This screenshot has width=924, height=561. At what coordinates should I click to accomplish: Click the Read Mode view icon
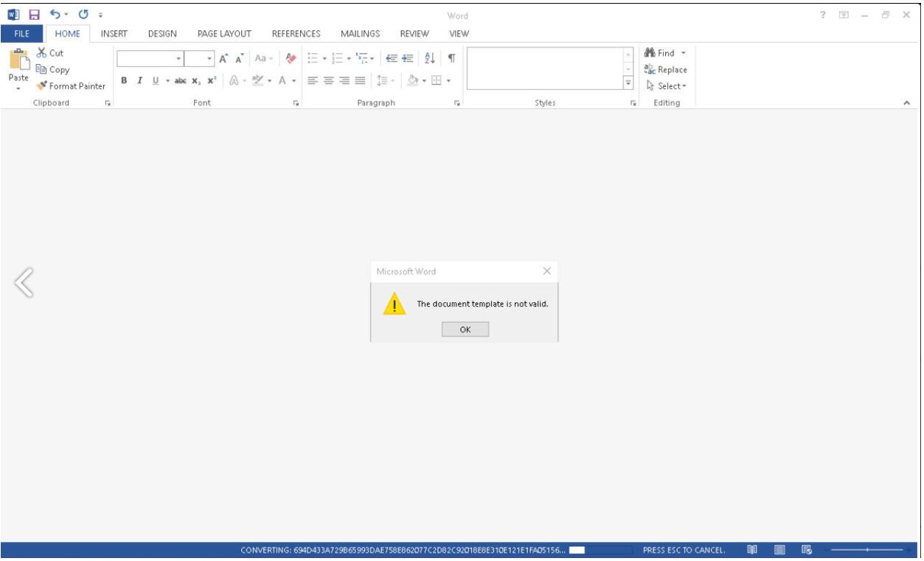752,550
